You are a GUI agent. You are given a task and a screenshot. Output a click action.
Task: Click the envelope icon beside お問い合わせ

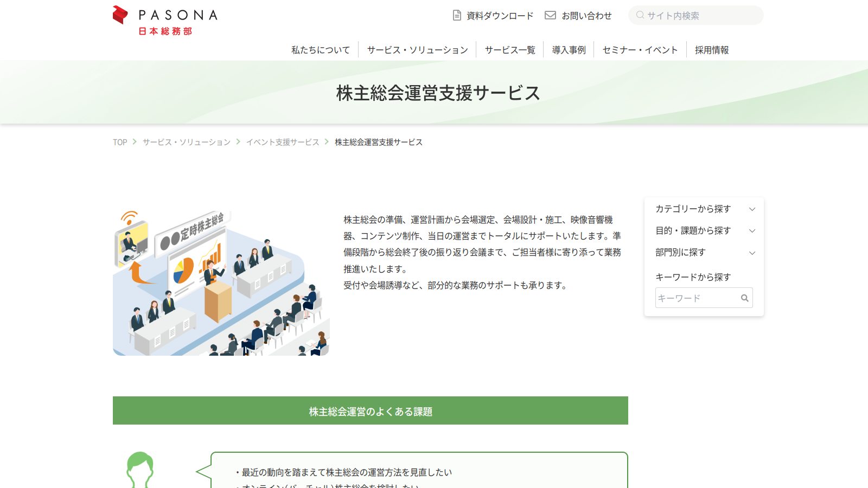click(550, 15)
